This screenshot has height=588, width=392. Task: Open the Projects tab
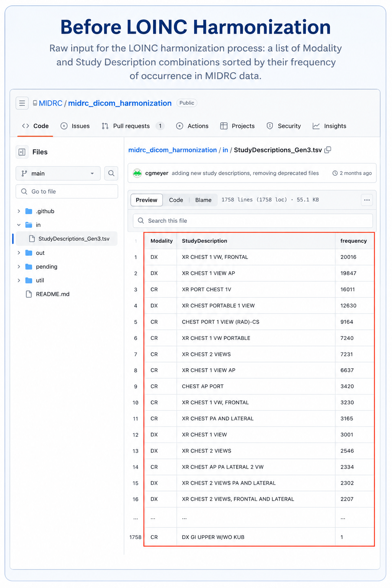(x=237, y=126)
